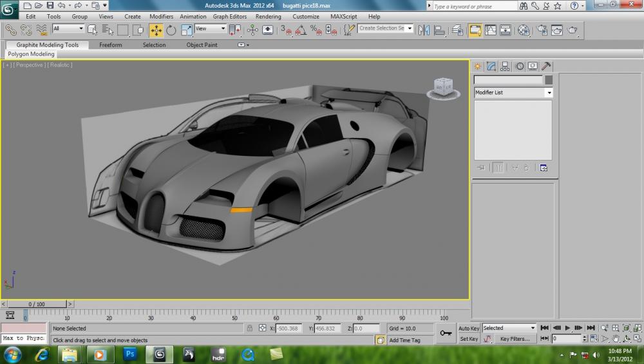Image resolution: width=644 pixels, height=364 pixels.
Task: Click Polygon Modeling panel button
Action: 31,54
